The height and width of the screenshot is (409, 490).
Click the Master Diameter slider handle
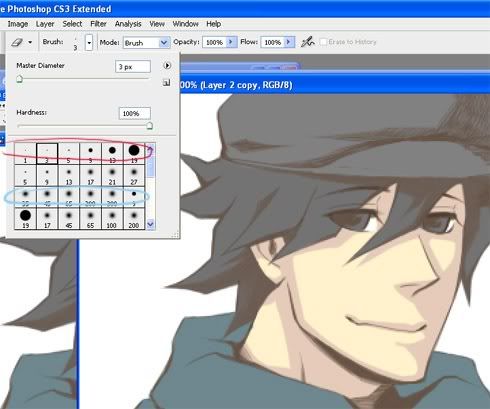click(x=19, y=79)
